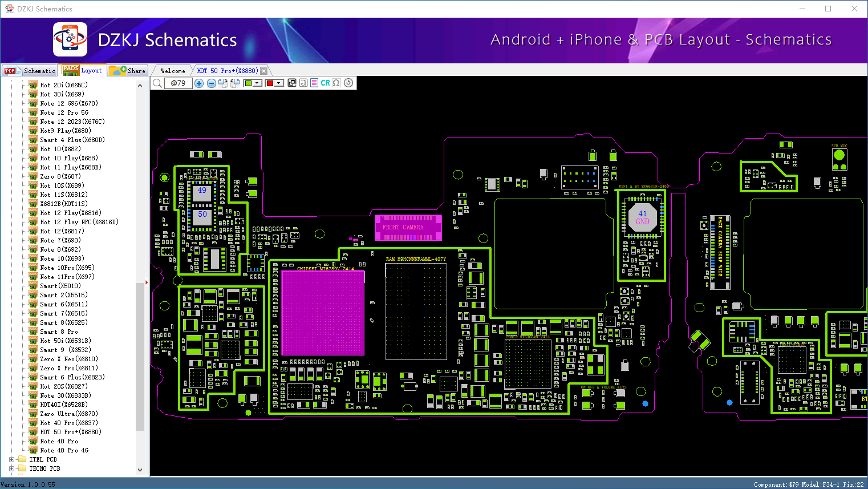The width and height of the screenshot is (868, 489).
Task: Open Zero 8(X687)
Action: 60,176
